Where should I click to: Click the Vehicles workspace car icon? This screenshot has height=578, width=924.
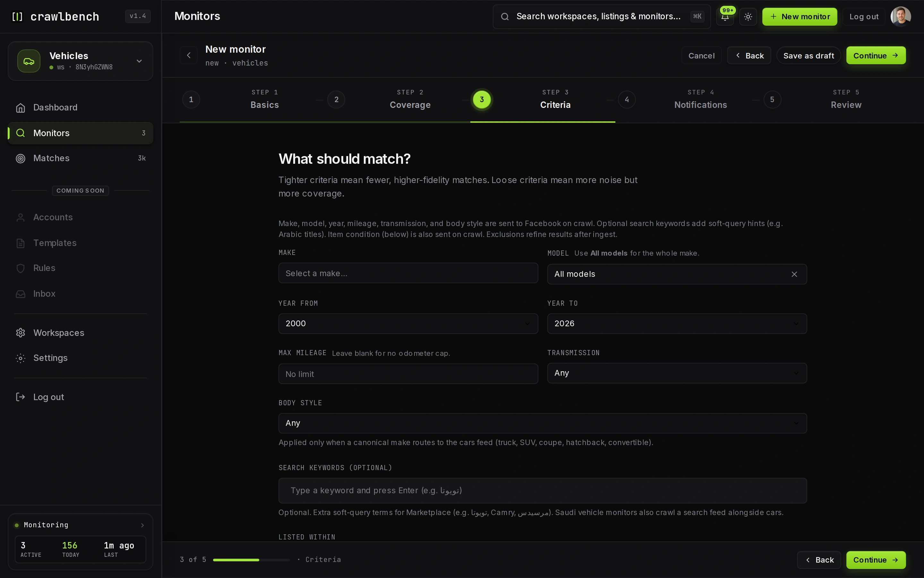pyautogui.click(x=29, y=61)
